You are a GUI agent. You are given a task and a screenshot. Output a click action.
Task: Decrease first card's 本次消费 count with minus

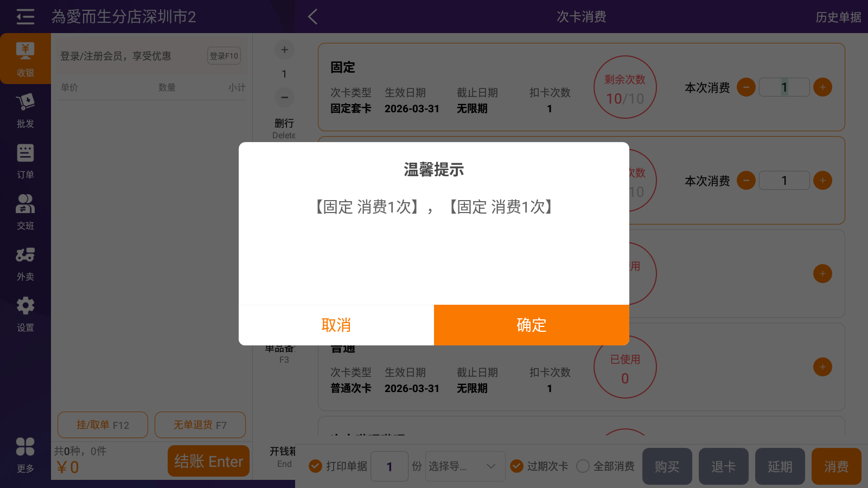[x=746, y=87]
